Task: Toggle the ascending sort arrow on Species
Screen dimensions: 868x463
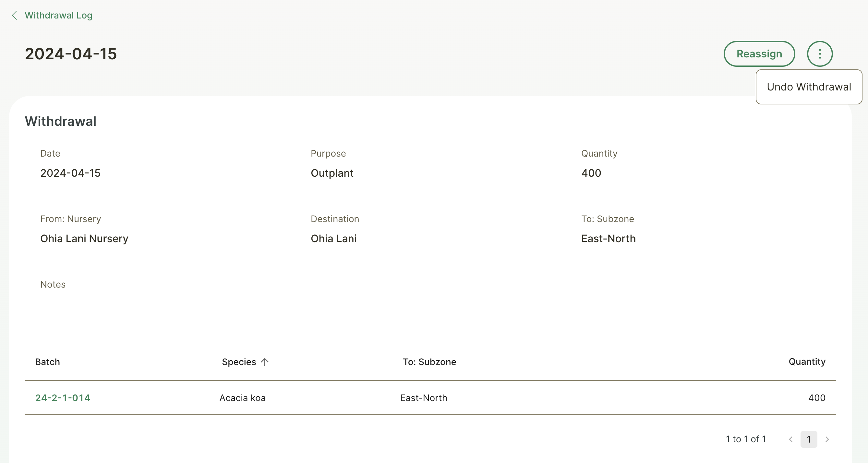Action: 265,362
